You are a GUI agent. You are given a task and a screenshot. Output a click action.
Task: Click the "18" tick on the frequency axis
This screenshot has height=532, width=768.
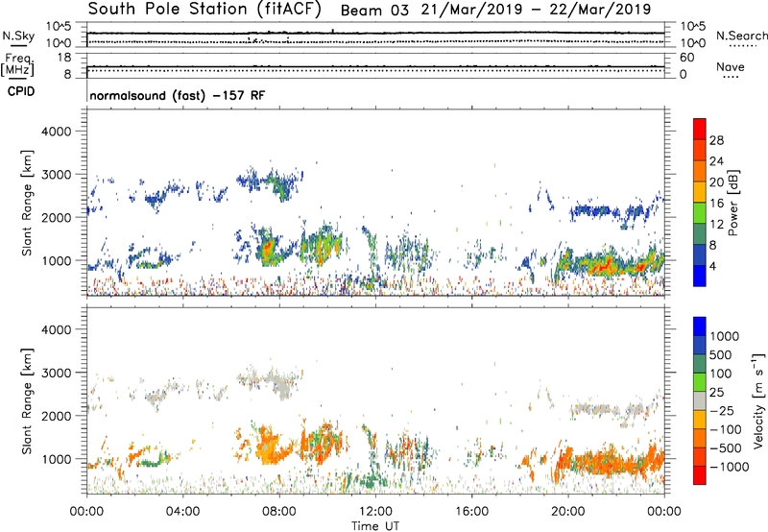point(64,58)
